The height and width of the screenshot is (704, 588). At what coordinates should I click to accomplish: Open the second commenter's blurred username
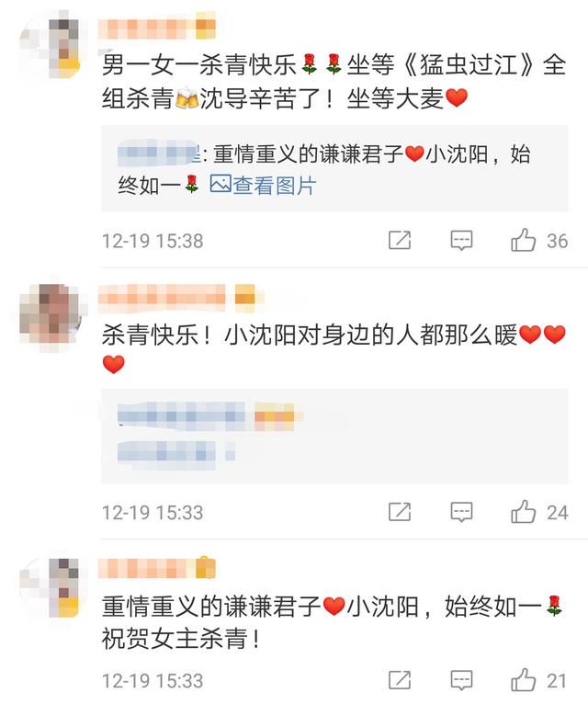176,298
